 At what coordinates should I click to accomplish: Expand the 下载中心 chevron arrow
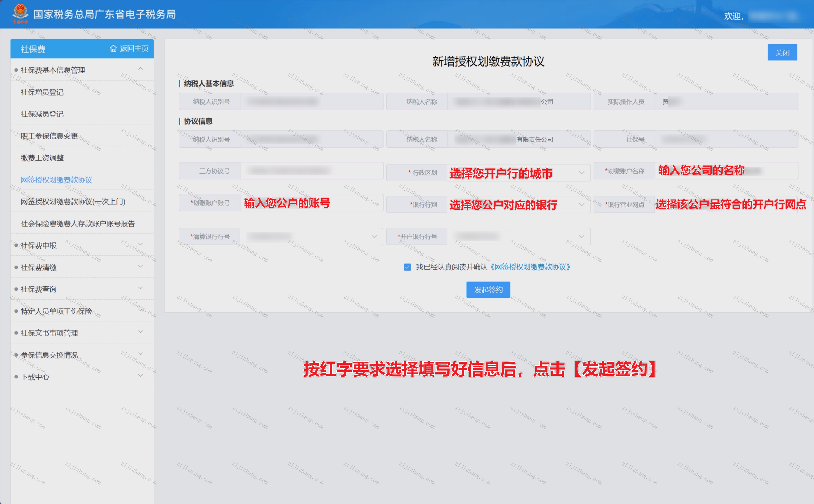[x=140, y=376]
